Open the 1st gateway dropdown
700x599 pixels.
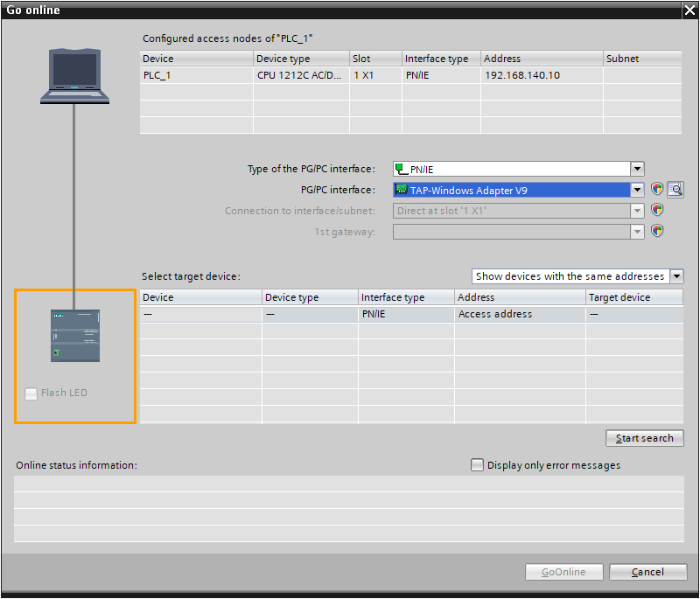(x=637, y=232)
